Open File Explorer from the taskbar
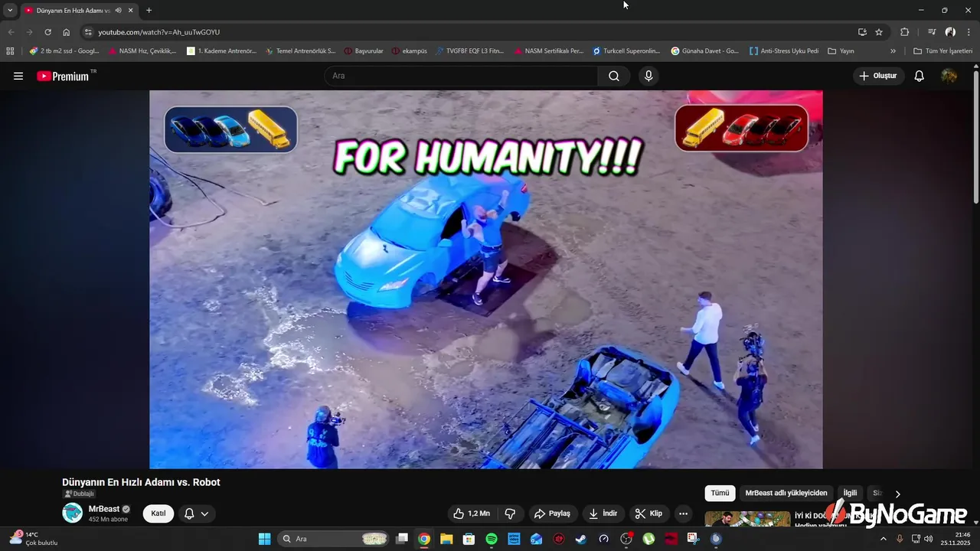The height and width of the screenshot is (551, 980). coord(446,539)
